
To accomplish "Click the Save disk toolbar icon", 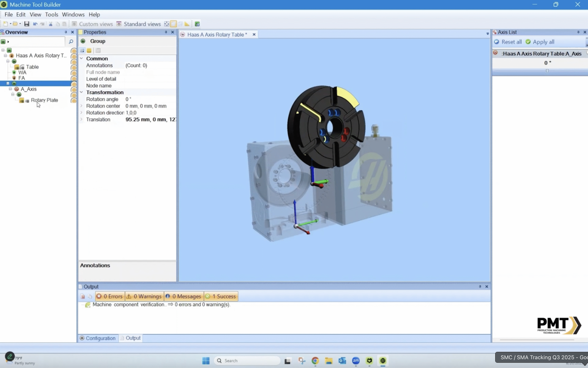I will tap(27, 24).
